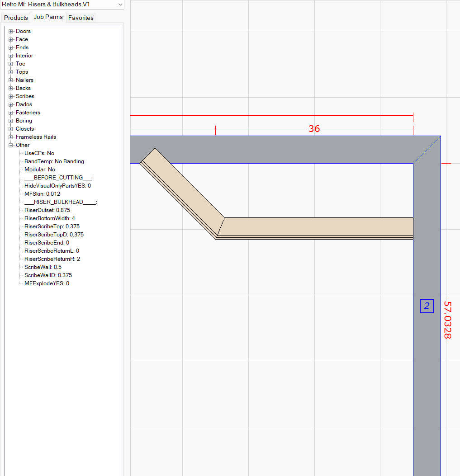Expand the Ends tree node
This screenshot has height=476, width=460.
click(x=10, y=47)
